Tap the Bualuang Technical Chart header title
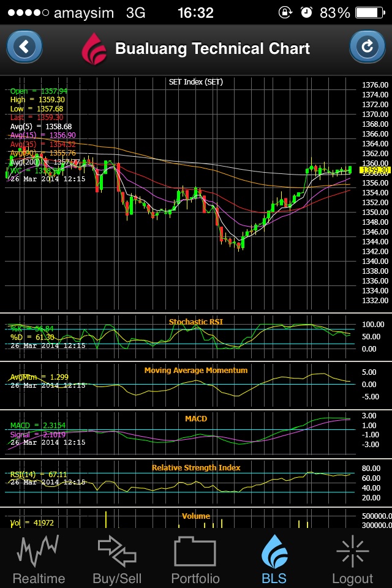This screenshot has width=392, height=588. click(x=213, y=49)
